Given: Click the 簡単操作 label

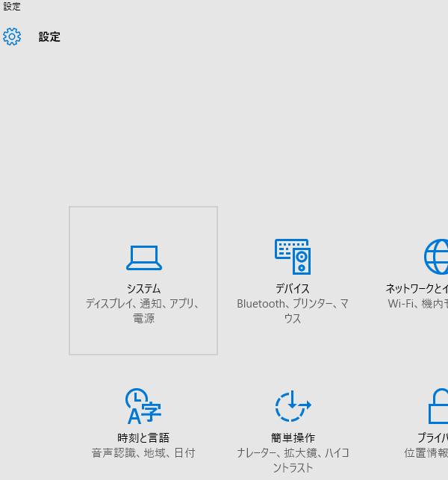Looking at the screenshot, I should [292, 438].
